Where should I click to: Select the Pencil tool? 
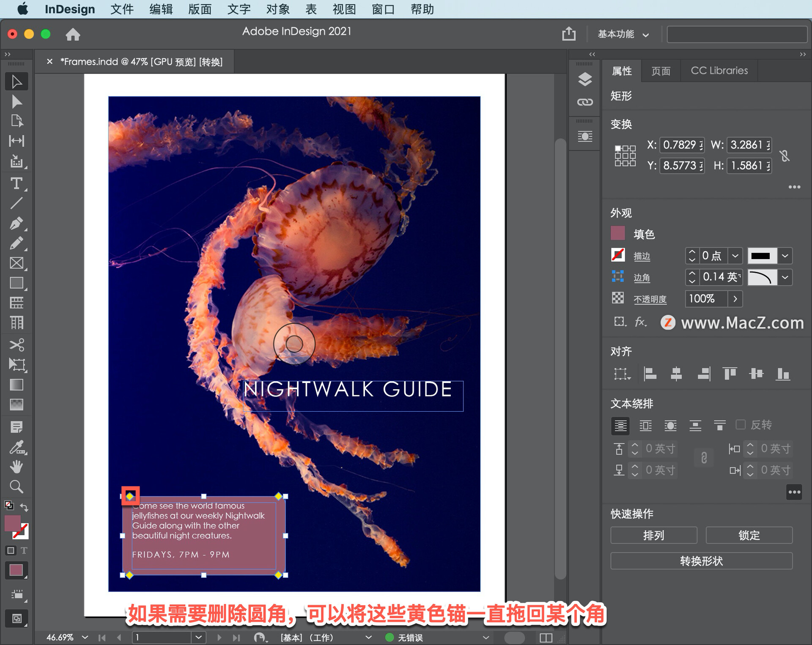pyautogui.click(x=16, y=243)
